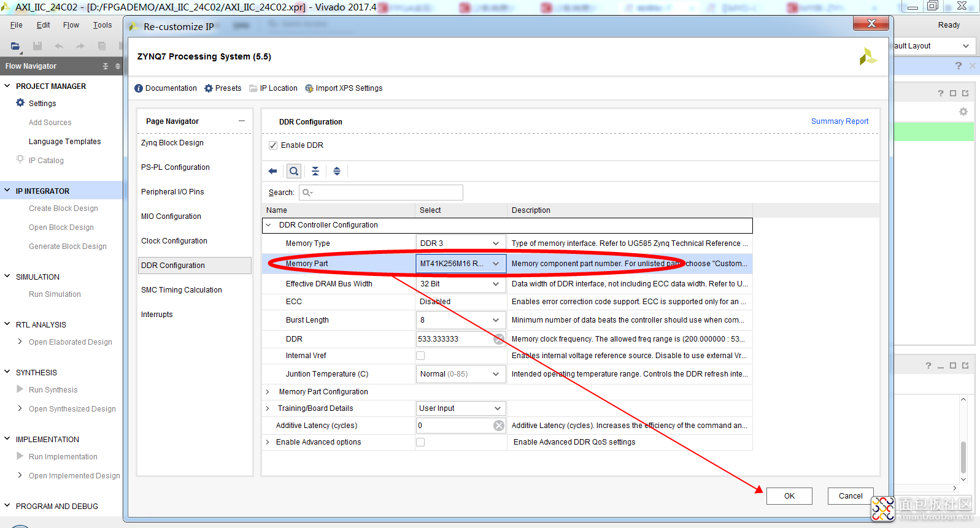Click the IP Catalog icon
This screenshot has height=528, width=980.
tap(20, 159)
